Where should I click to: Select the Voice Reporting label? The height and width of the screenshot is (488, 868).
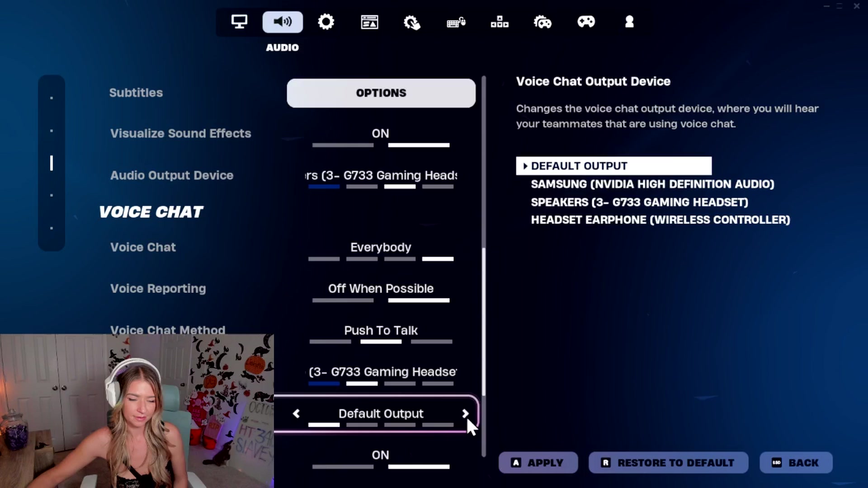click(x=158, y=289)
